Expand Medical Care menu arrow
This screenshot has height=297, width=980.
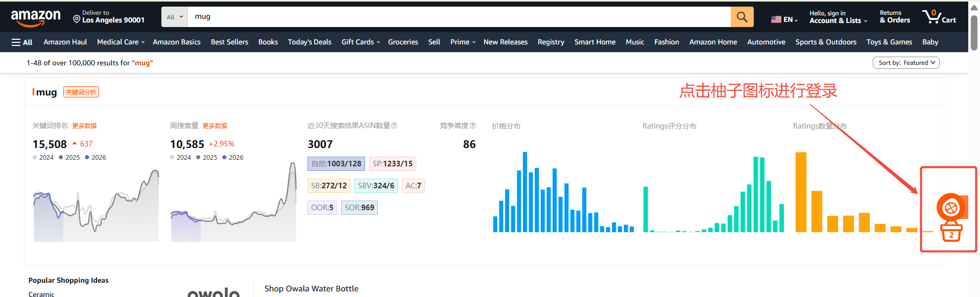pyautogui.click(x=143, y=42)
